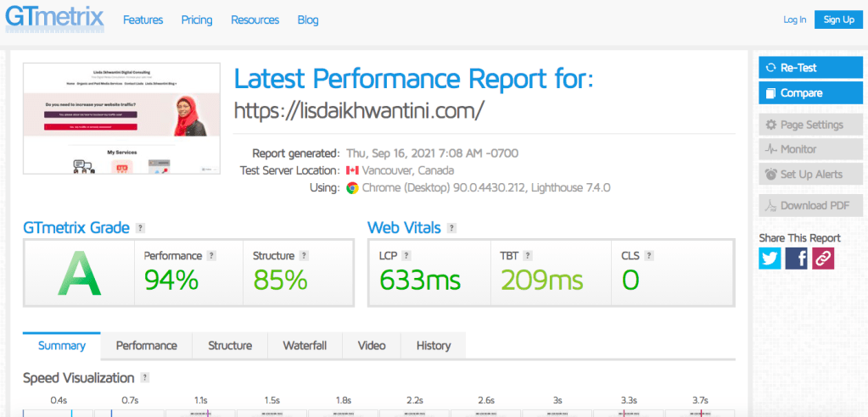The width and height of the screenshot is (868, 417).
Task: Show Performance score help tooltip
Action: click(x=211, y=255)
